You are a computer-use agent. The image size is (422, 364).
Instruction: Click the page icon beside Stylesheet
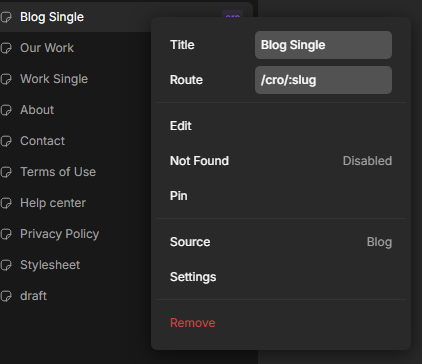pos(6,265)
